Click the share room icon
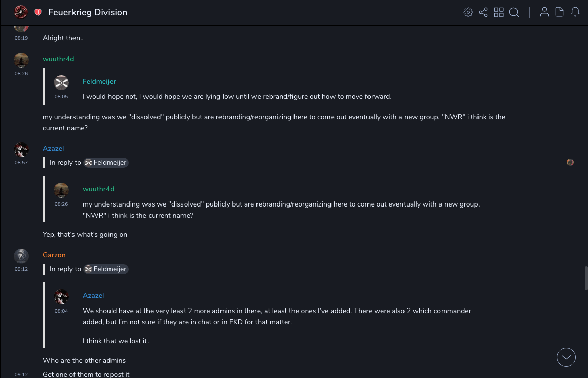 [483, 12]
